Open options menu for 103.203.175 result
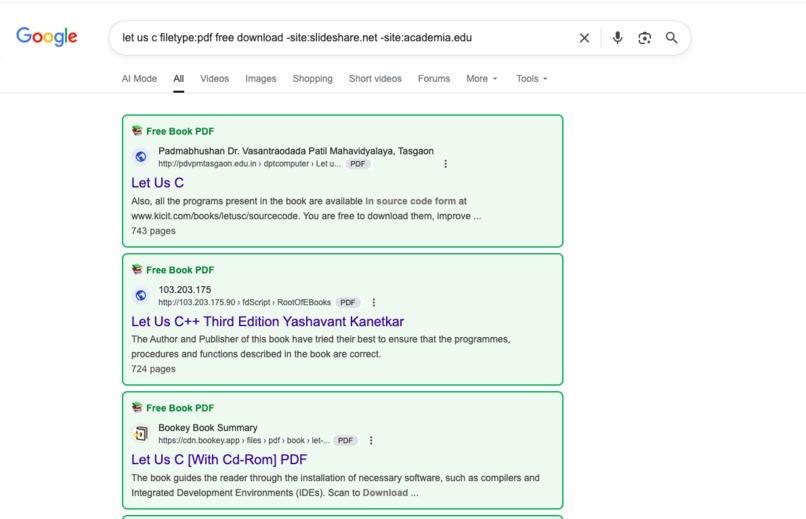 pos(374,303)
